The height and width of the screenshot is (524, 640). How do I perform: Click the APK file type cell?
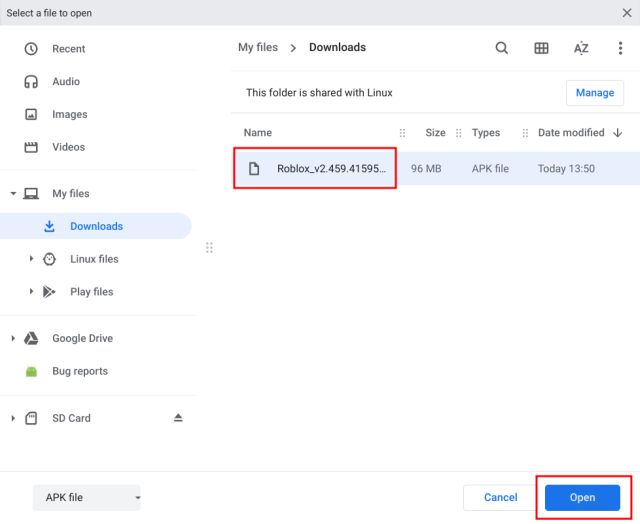490,169
